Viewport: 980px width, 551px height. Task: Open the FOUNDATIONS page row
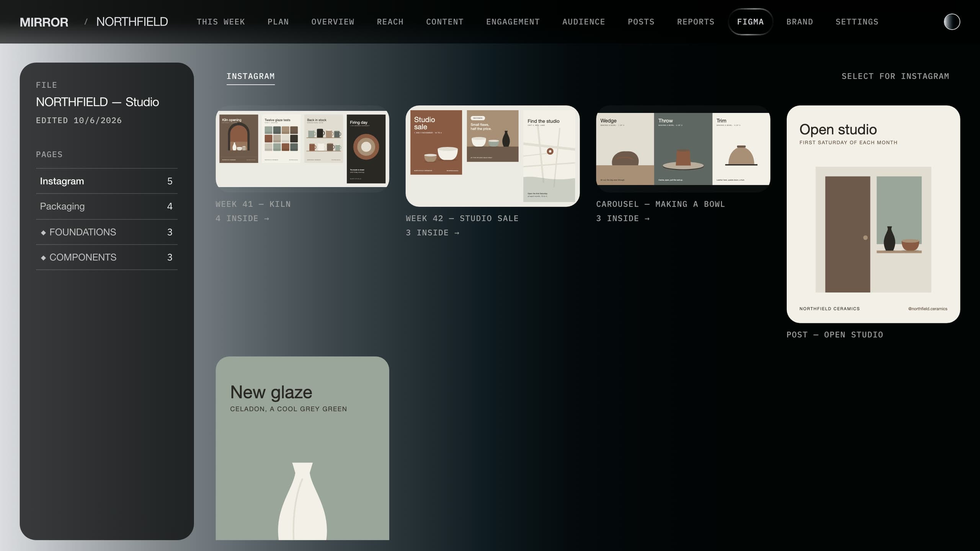(x=107, y=232)
